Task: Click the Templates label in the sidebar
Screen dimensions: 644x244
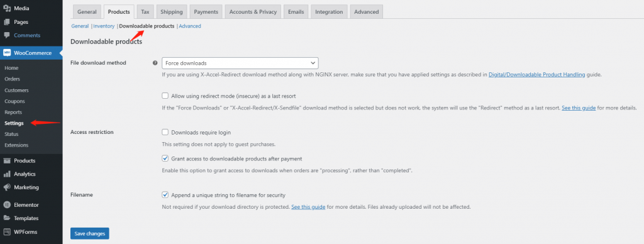Action: coord(26,219)
